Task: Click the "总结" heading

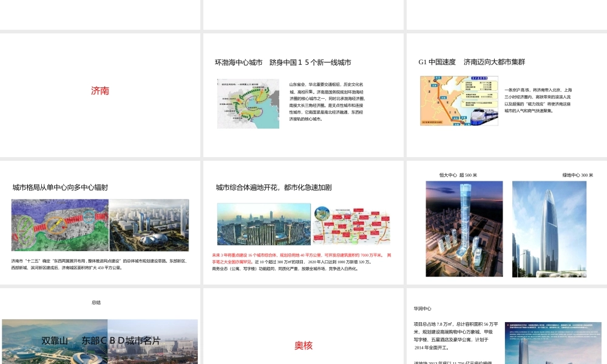Action: 96,302
